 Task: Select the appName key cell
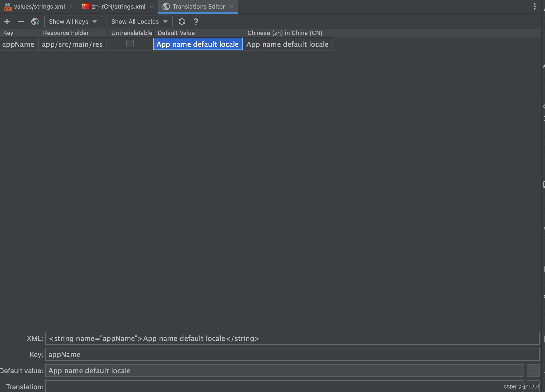pos(18,44)
